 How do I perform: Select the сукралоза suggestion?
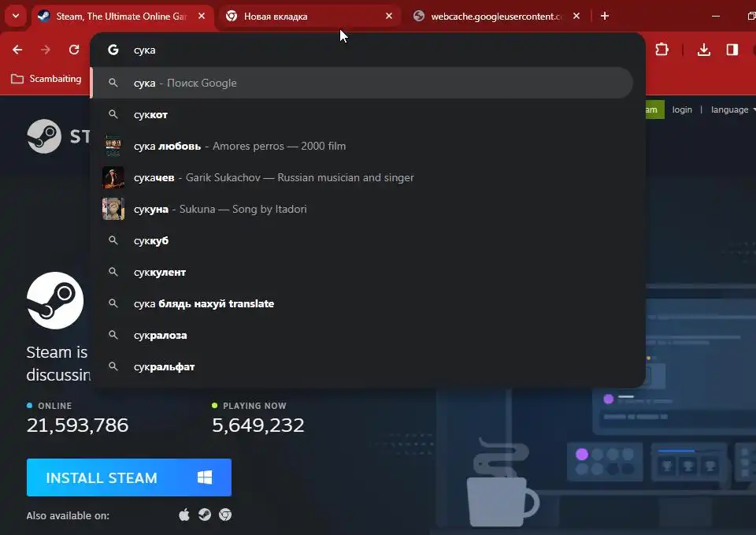click(x=361, y=336)
